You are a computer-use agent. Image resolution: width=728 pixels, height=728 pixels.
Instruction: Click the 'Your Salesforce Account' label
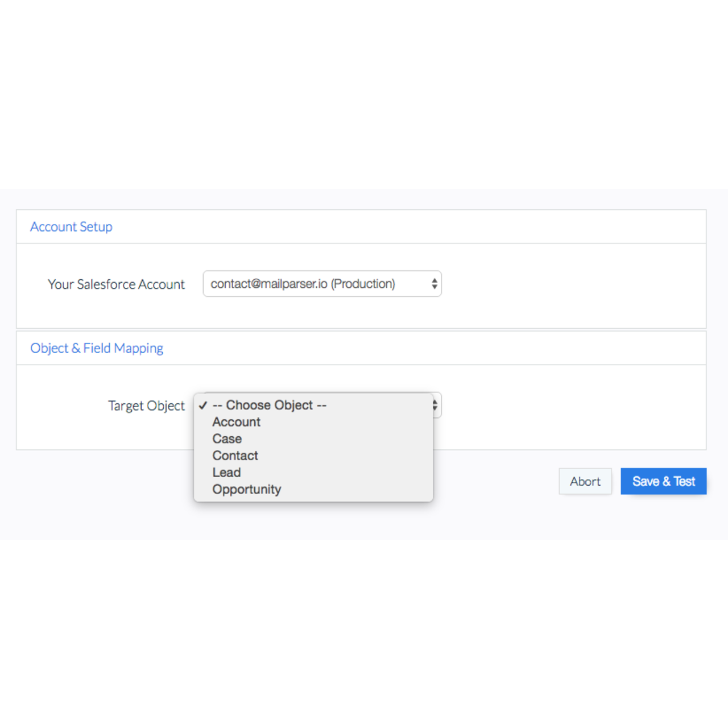point(116,284)
